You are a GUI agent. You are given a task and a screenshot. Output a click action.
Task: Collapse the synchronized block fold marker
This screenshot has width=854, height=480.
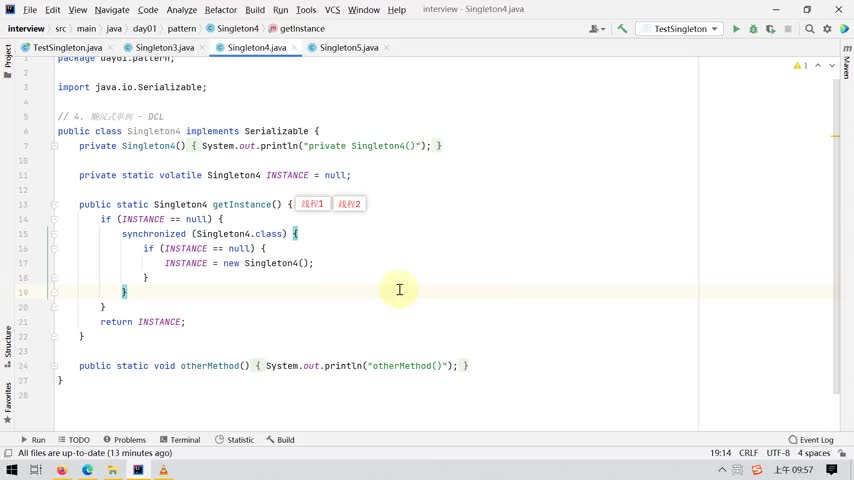(x=54, y=234)
